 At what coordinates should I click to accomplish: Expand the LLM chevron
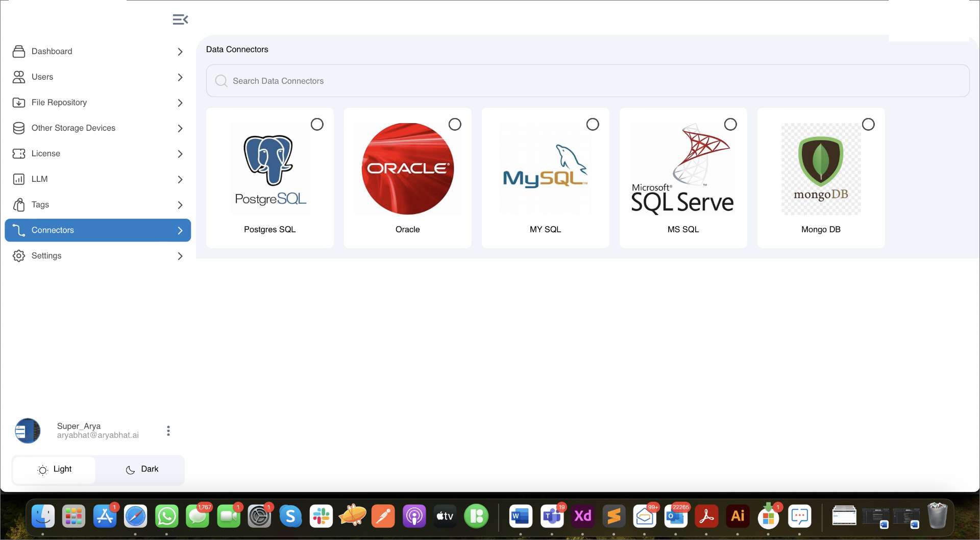coord(180,179)
